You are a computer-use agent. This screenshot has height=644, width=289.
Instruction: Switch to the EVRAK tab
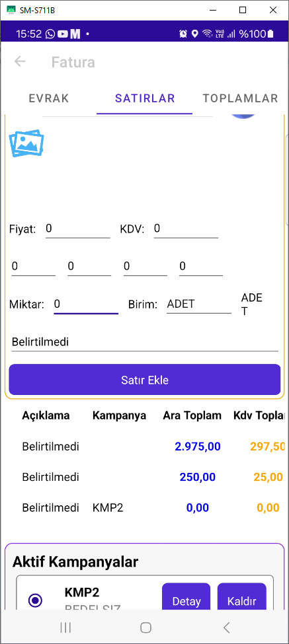(49, 98)
